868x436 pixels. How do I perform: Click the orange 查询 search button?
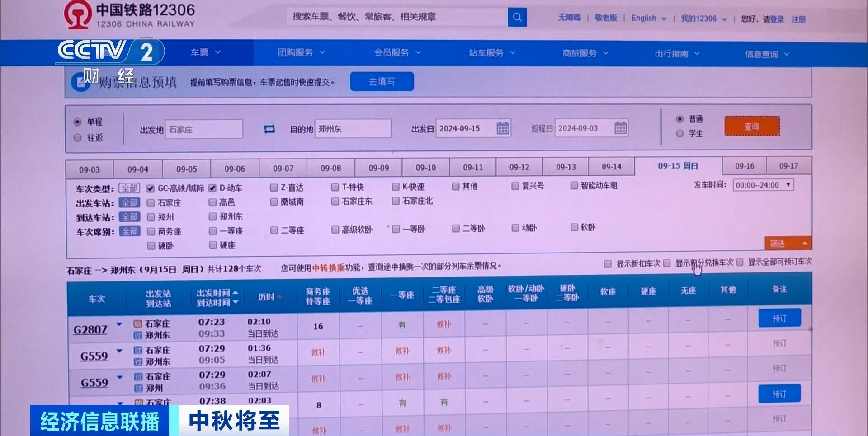coord(752,126)
